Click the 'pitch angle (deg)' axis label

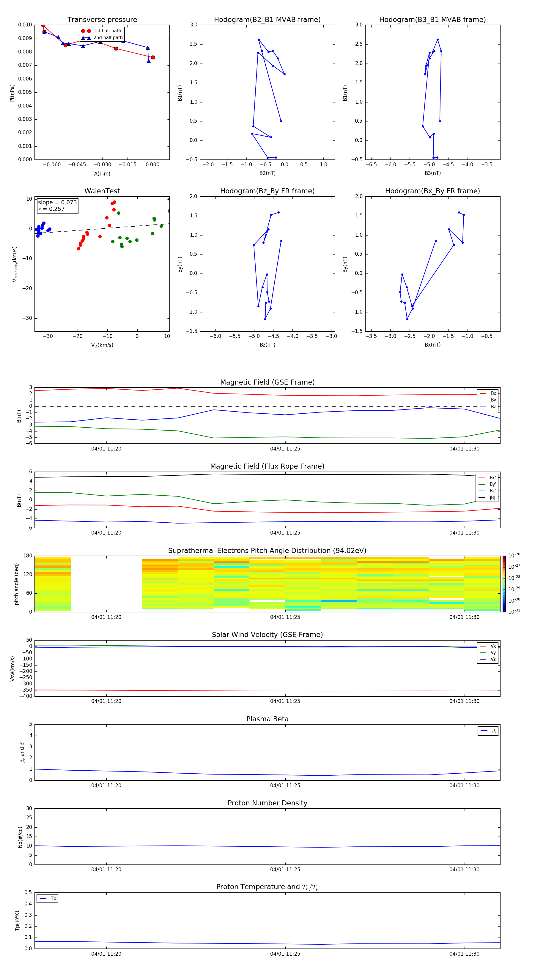tap(17, 584)
